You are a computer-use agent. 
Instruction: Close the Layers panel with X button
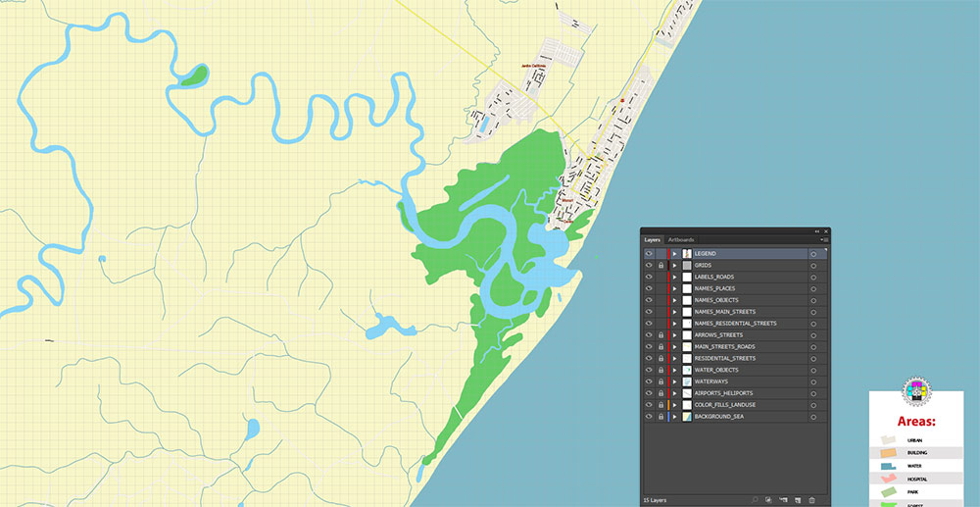[825, 231]
